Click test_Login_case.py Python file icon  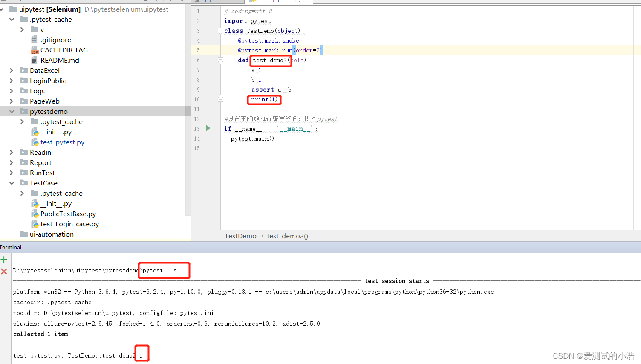35,224
